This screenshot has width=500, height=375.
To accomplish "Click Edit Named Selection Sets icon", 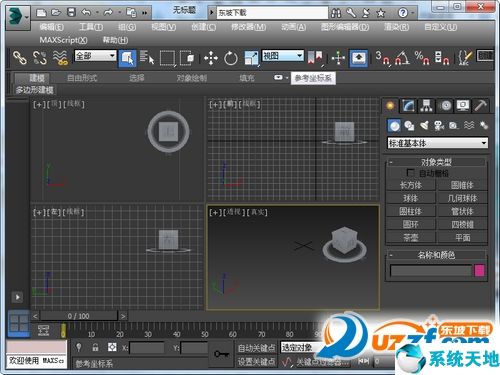I will (465, 58).
